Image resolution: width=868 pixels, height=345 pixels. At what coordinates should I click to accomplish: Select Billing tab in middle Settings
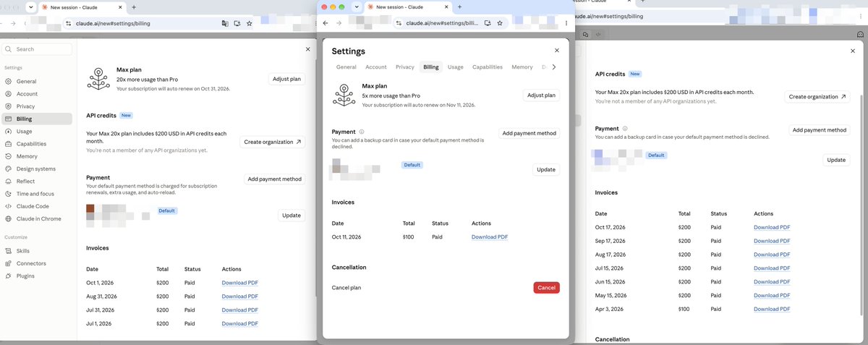coord(431,67)
